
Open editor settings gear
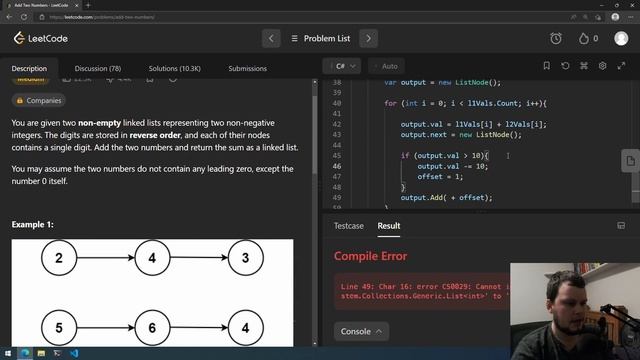point(602,66)
